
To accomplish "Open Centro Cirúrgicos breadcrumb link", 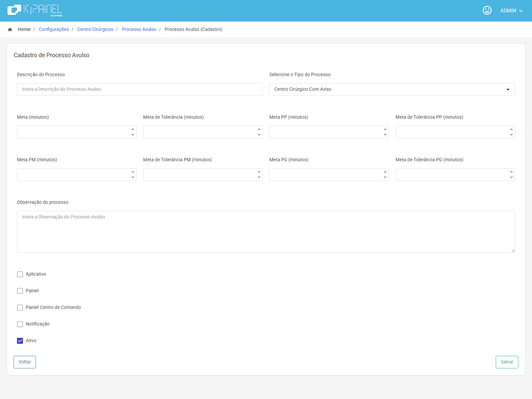I will [x=95, y=29].
